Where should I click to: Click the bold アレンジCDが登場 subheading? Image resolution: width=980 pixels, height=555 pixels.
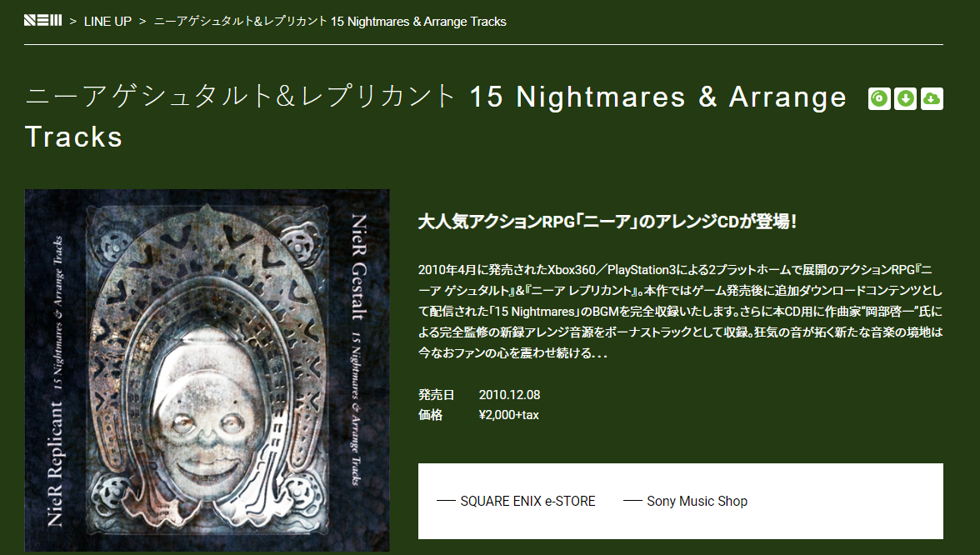point(607,222)
